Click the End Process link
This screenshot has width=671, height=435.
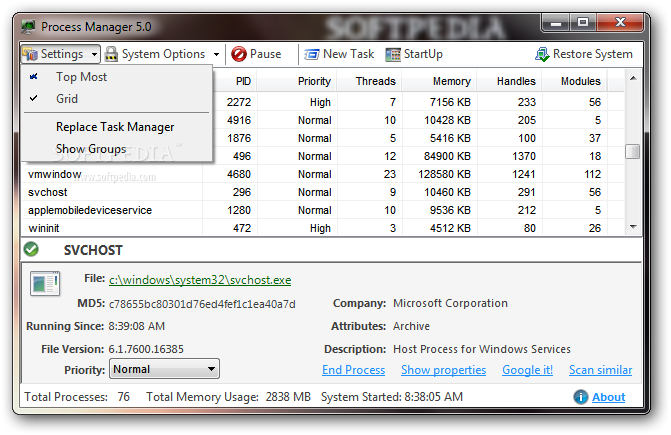pos(353,370)
